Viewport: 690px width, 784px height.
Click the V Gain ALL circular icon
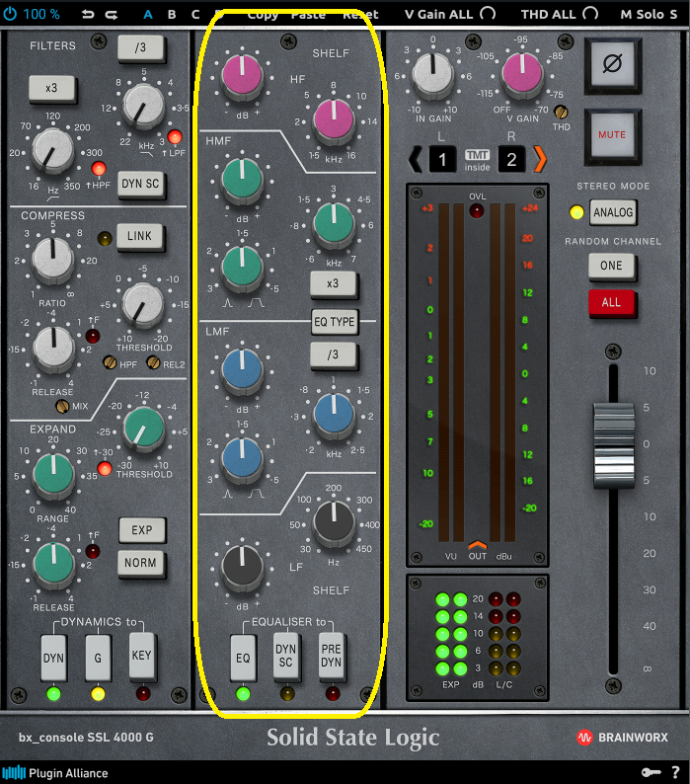[x=488, y=13]
